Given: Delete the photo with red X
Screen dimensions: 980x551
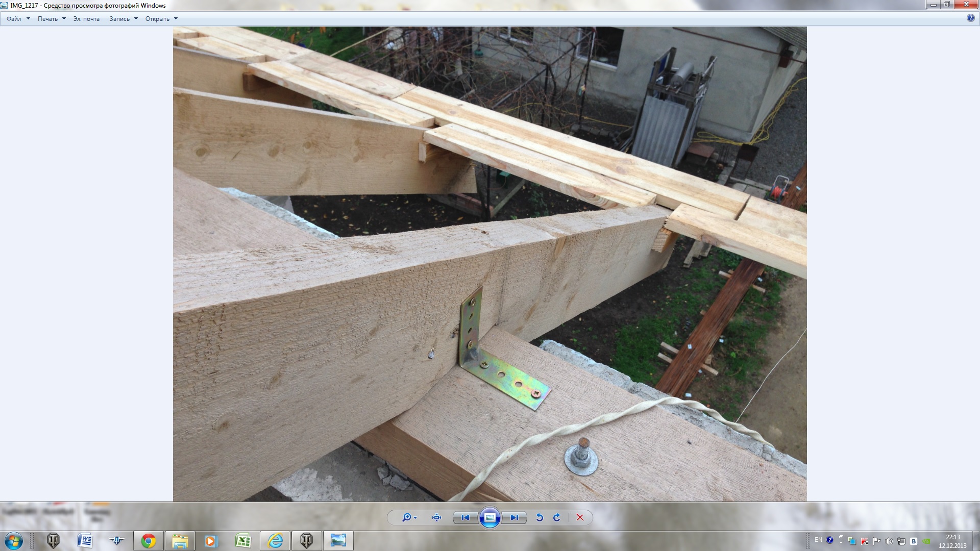Looking at the screenshot, I should pyautogui.click(x=580, y=517).
